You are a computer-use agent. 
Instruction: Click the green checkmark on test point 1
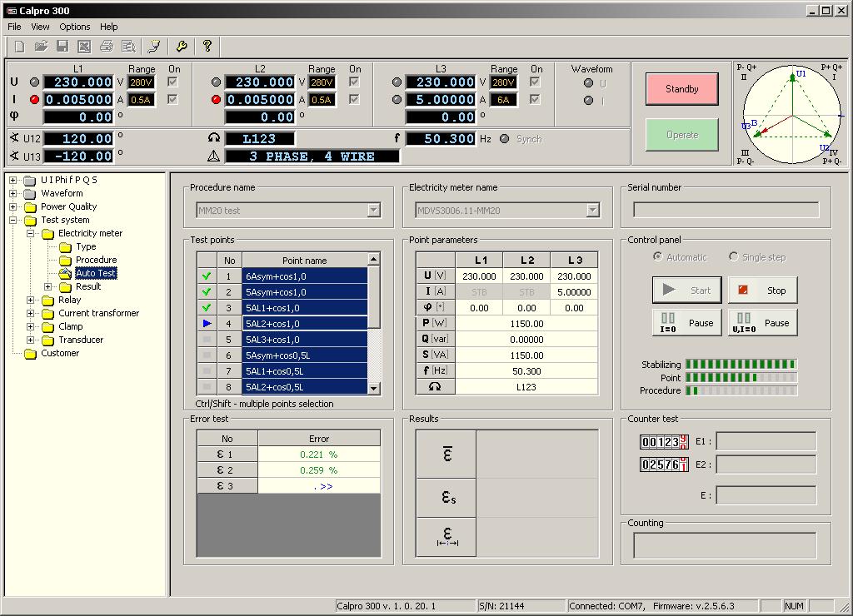coord(207,276)
